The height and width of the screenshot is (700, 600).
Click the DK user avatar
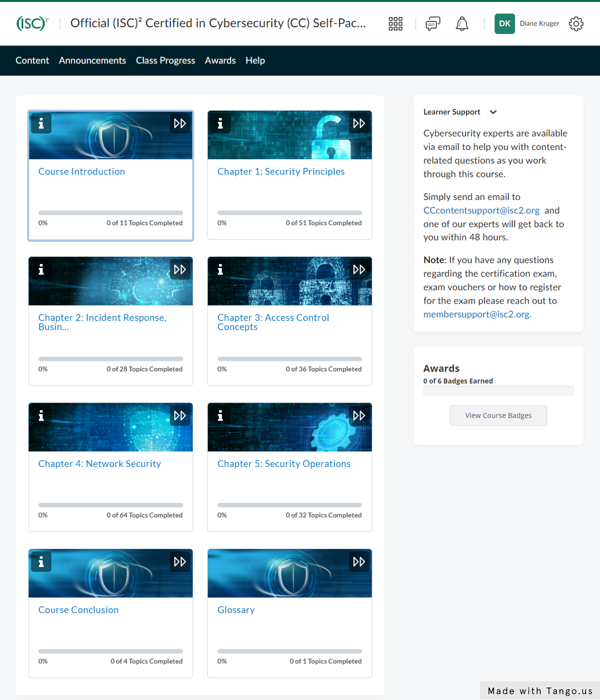point(504,23)
